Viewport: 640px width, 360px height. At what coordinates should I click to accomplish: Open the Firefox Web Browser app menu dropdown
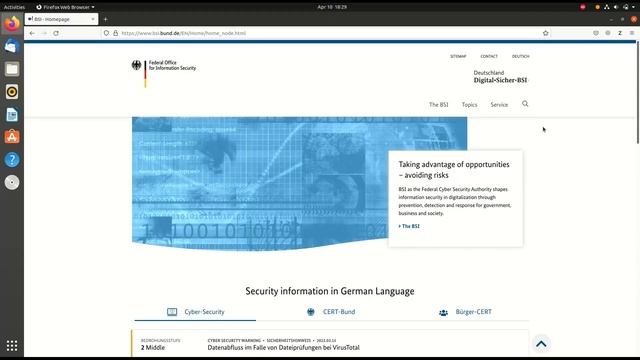click(65, 7)
